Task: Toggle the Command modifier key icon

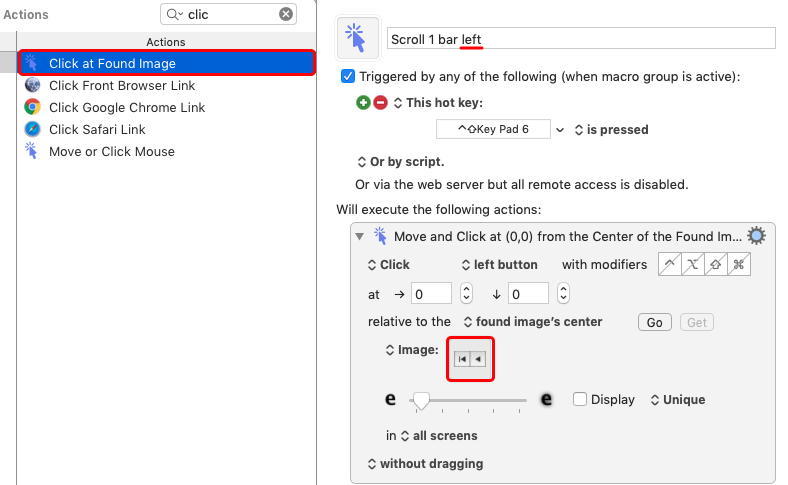Action: point(739,265)
